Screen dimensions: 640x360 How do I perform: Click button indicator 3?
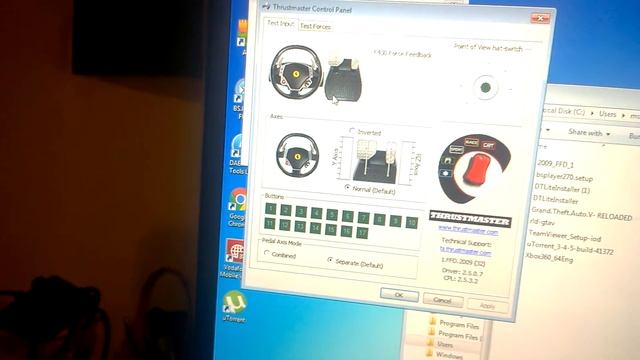pos(301,211)
